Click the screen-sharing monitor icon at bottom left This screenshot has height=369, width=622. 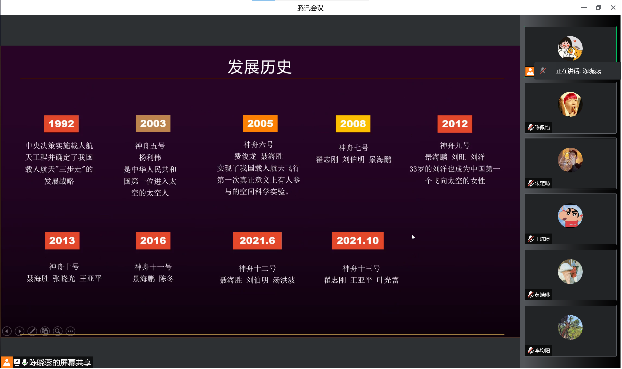tap(17, 362)
